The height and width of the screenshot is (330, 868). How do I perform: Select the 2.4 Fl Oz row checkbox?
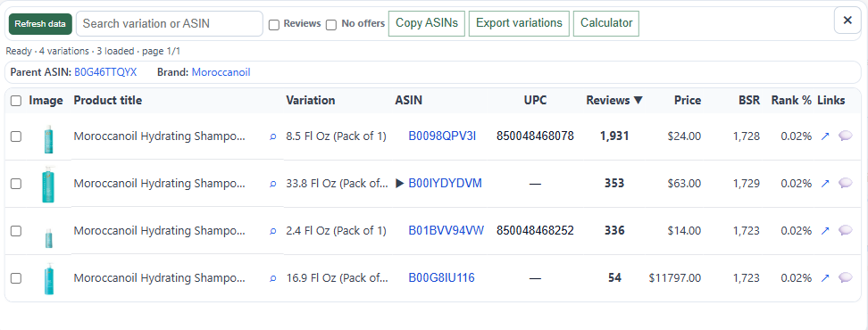[x=16, y=230]
